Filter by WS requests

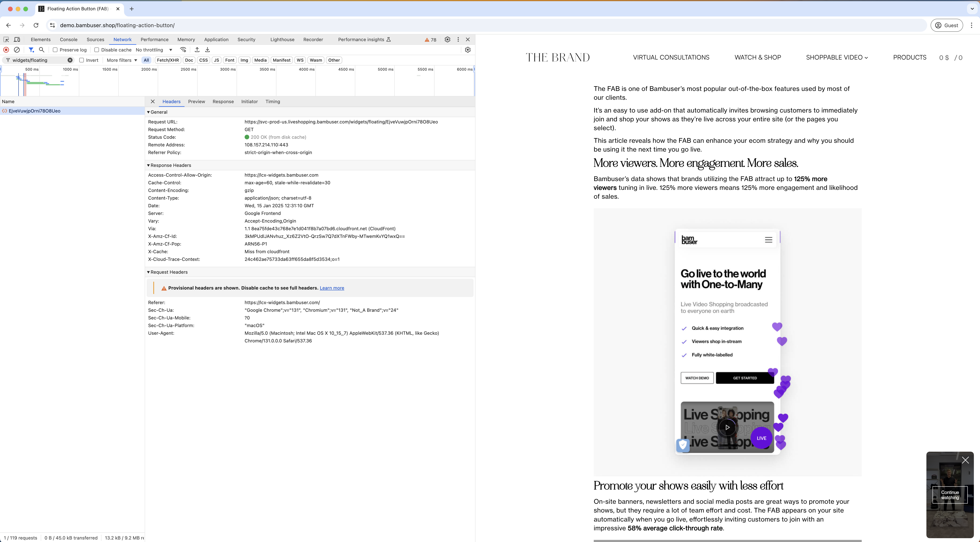tap(300, 60)
